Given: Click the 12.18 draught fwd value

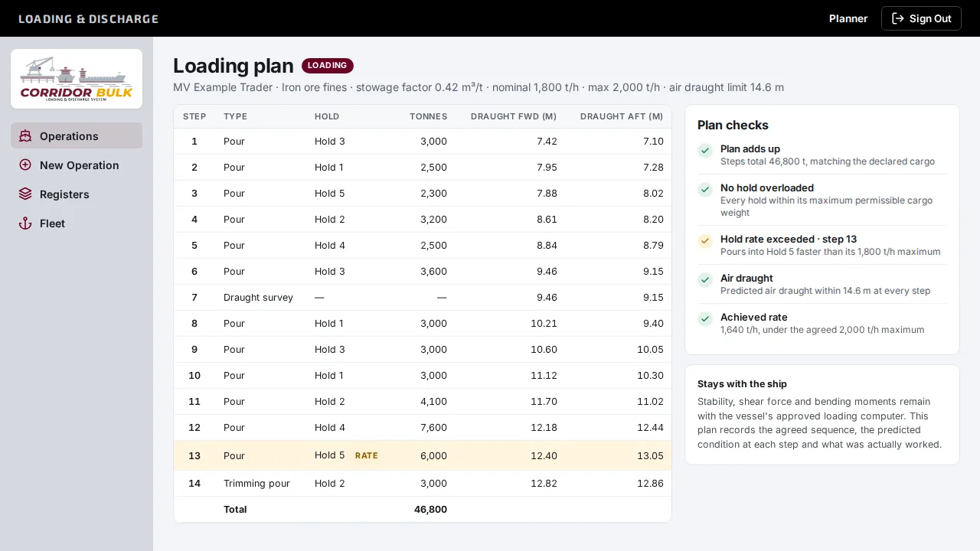Looking at the screenshot, I should [x=544, y=428].
